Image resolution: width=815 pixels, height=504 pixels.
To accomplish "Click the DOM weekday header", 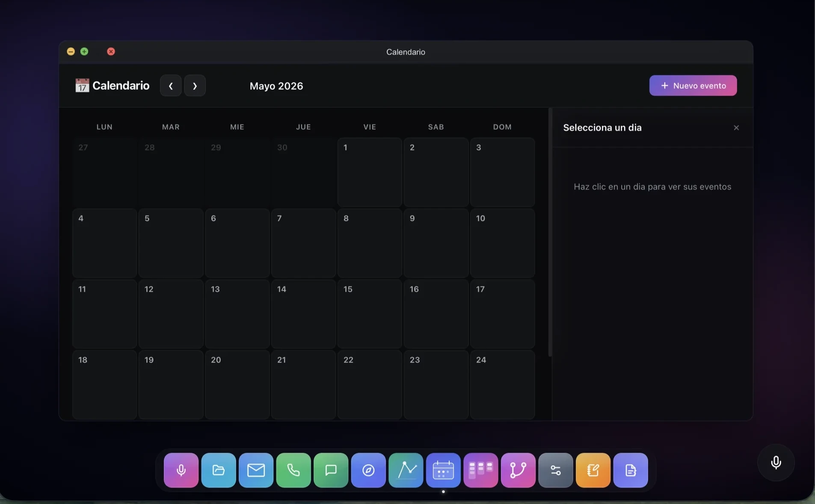I will coord(502,127).
